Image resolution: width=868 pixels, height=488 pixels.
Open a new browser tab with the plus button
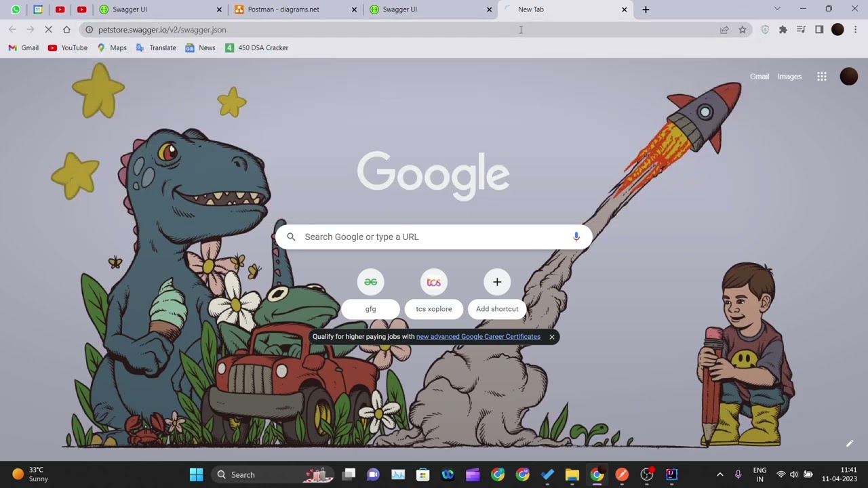pos(646,9)
